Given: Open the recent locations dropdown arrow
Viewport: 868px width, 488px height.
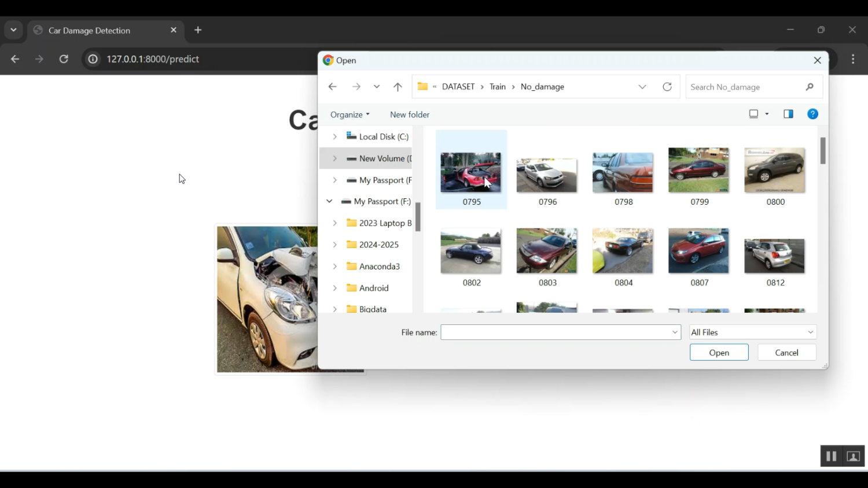Looking at the screenshot, I should coord(377,87).
